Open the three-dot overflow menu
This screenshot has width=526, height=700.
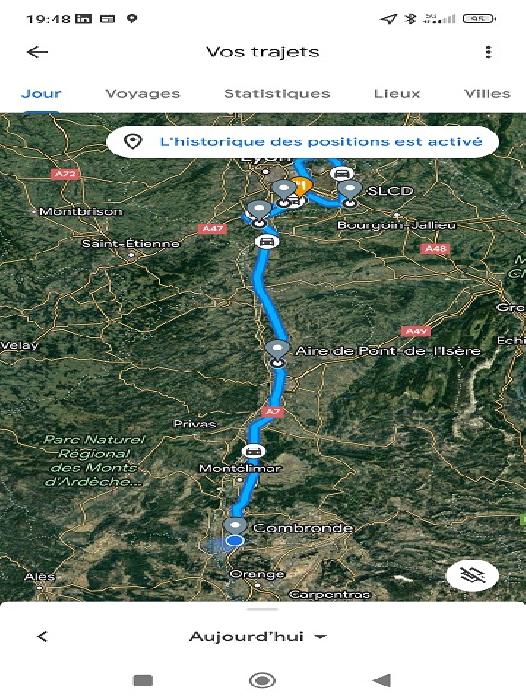tap(488, 52)
